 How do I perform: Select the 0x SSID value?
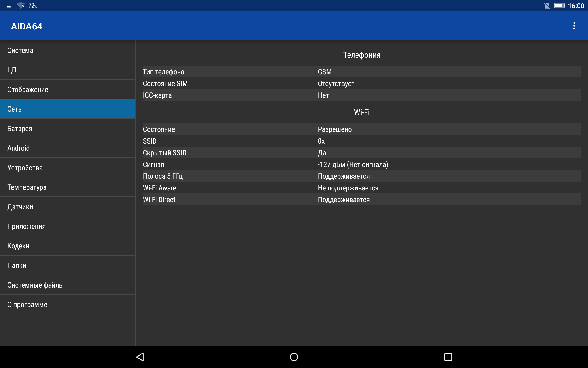point(321,141)
